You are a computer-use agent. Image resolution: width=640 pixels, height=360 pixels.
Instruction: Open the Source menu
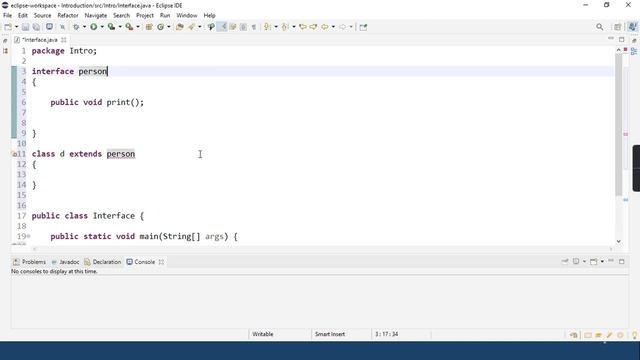[42, 16]
